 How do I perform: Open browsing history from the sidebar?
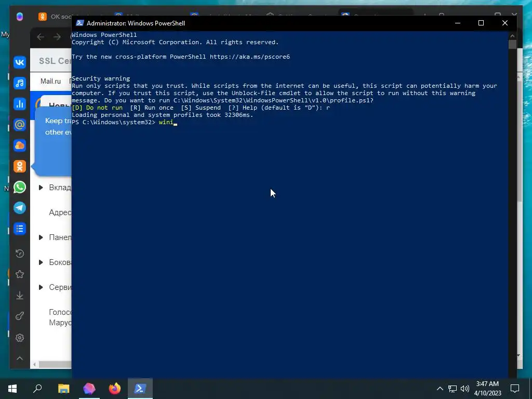[x=20, y=254]
